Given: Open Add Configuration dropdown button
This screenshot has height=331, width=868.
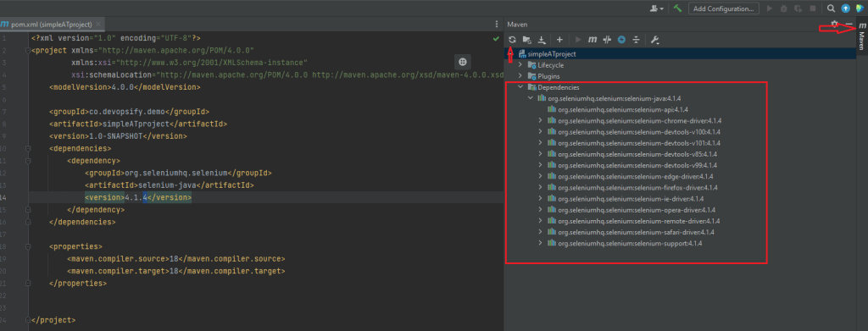Looking at the screenshot, I should [723, 8].
